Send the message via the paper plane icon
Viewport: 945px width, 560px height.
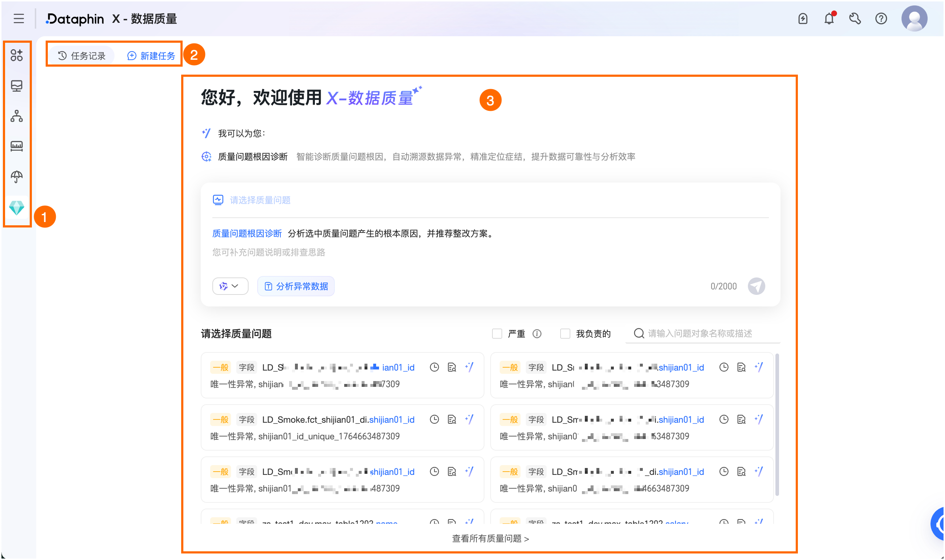pos(757,286)
